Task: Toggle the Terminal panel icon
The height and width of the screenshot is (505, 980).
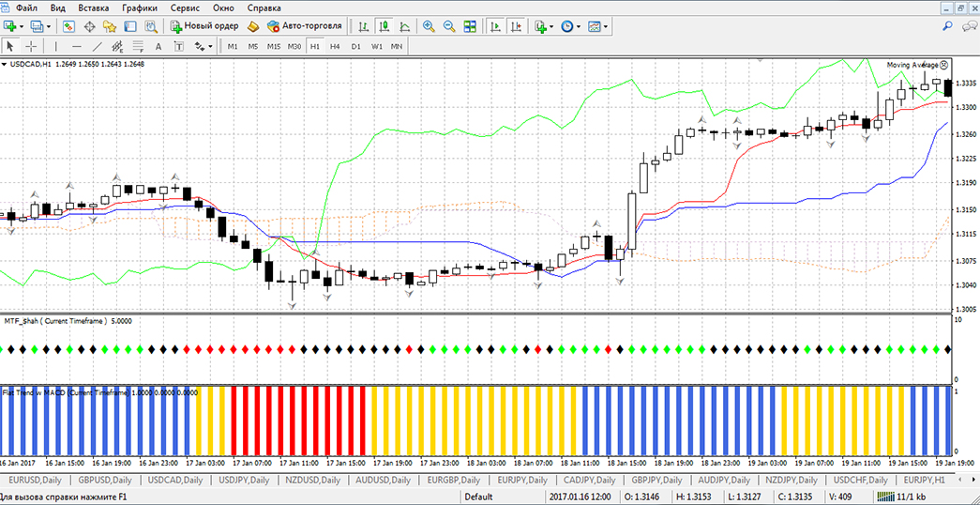Action: click(130, 26)
